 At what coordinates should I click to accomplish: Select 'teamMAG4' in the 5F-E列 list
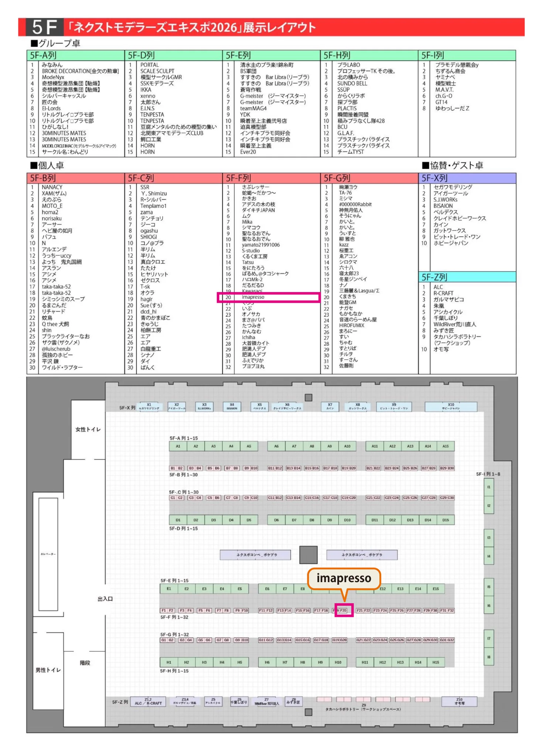pyautogui.click(x=253, y=109)
